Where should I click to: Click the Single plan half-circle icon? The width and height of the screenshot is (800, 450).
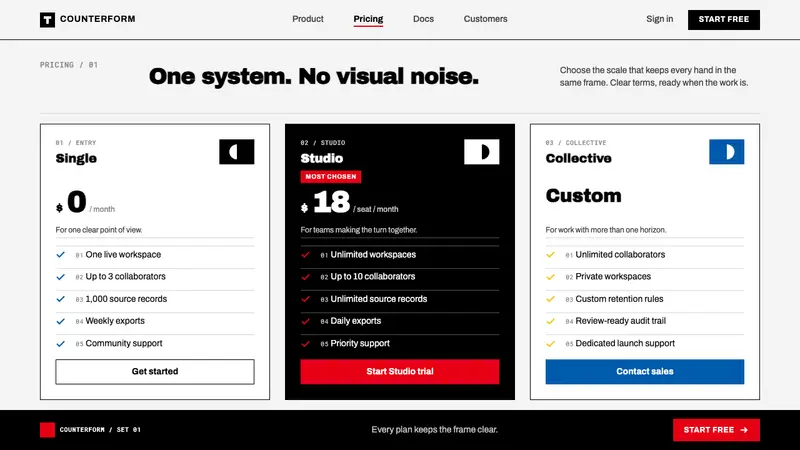[237, 152]
